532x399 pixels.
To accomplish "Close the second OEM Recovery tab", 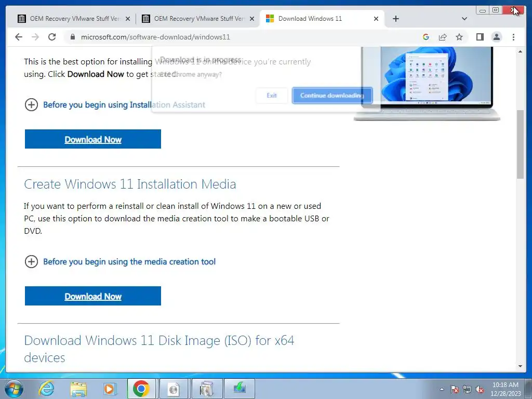I will pyautogui.click(x=252, y=19).
